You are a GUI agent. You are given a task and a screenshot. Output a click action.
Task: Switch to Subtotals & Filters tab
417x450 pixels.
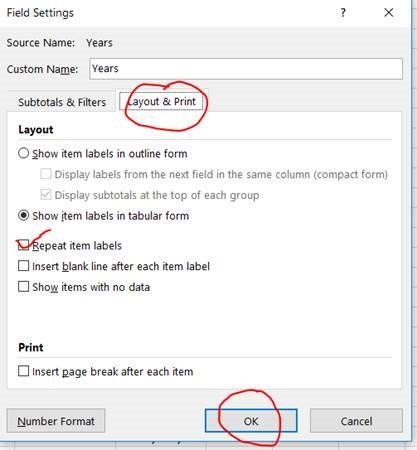62,102
